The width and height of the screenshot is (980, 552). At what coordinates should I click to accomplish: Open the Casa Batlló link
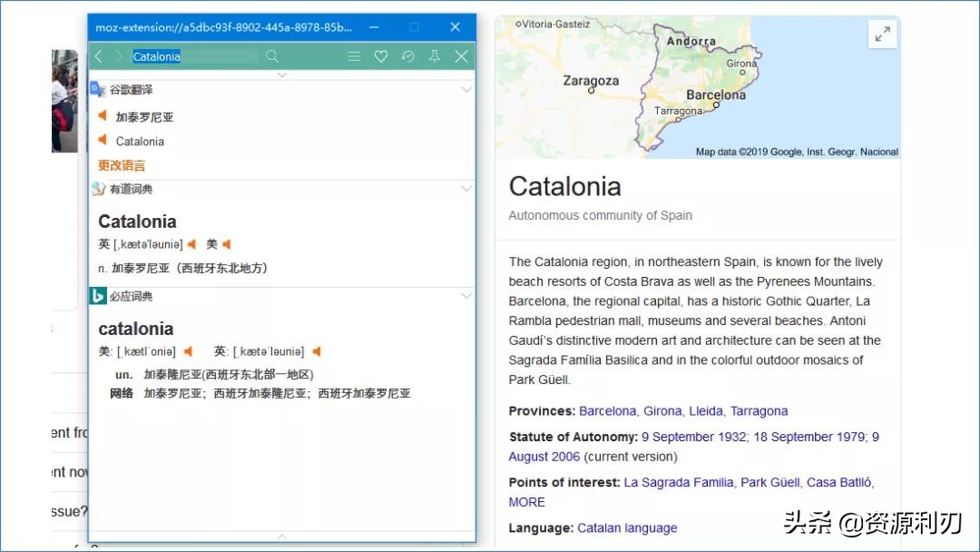pos(838,482)
